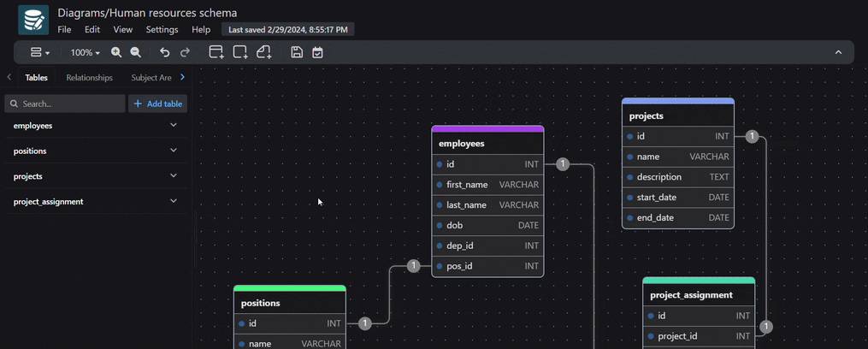
Task: Add a subject area from the toolbar
Action: coord(240,52)
